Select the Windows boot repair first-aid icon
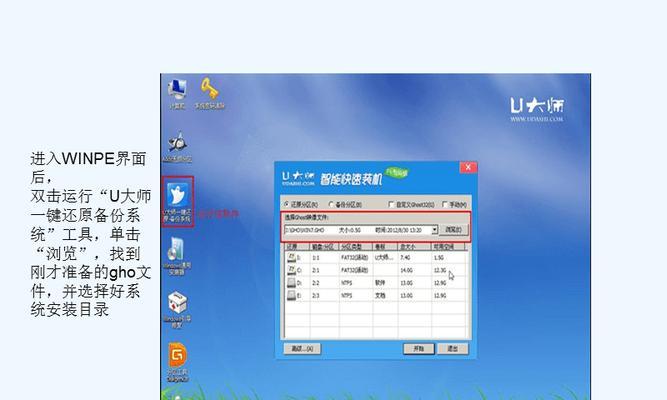Viewport: 667px width, 400px height. point(177,303)
